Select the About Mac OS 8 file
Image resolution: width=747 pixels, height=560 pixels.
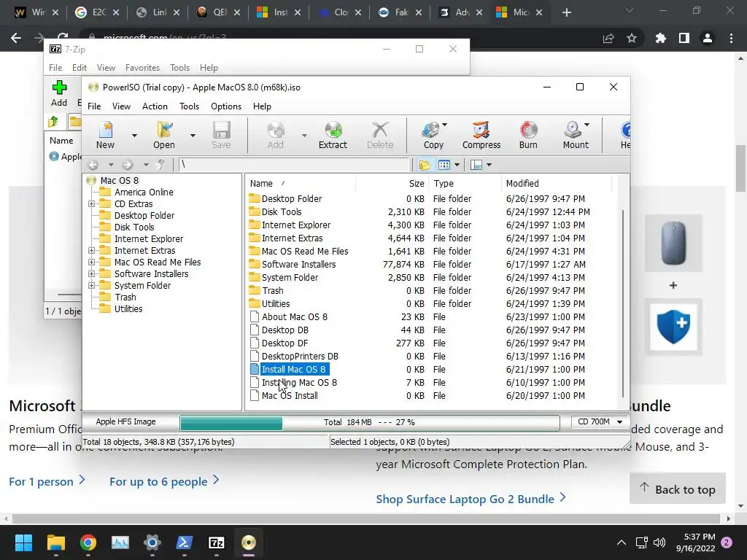point(295,317)
